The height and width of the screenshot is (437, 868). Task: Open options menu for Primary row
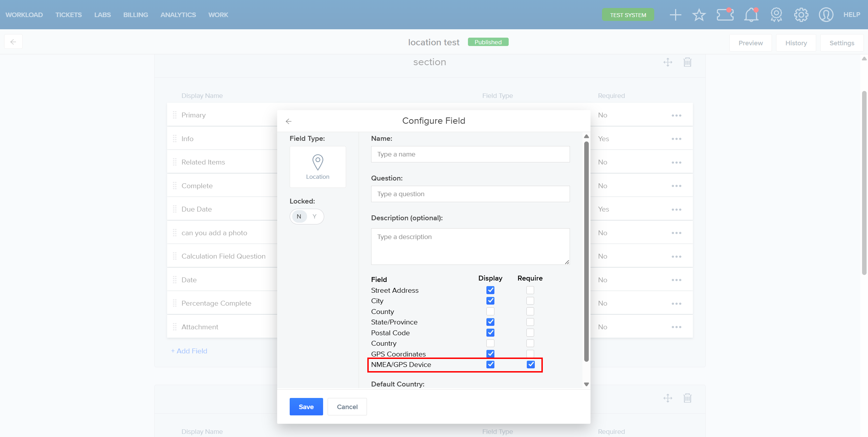pos(676,115)
